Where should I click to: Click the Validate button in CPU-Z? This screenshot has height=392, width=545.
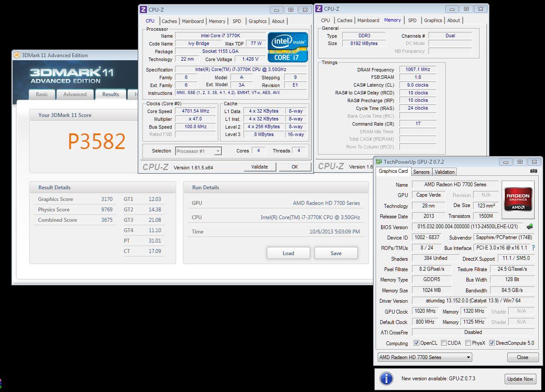[x=260, y=167]
